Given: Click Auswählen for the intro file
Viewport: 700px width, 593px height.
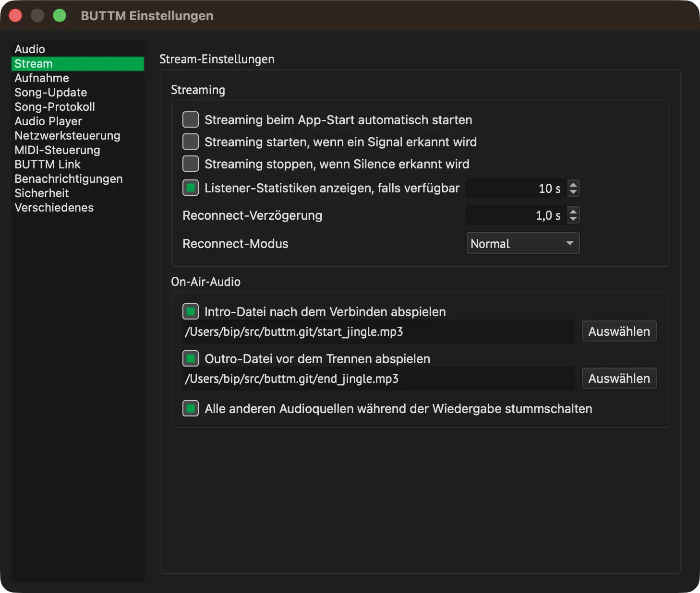Looking at the screenshot, I should [619, 331].
